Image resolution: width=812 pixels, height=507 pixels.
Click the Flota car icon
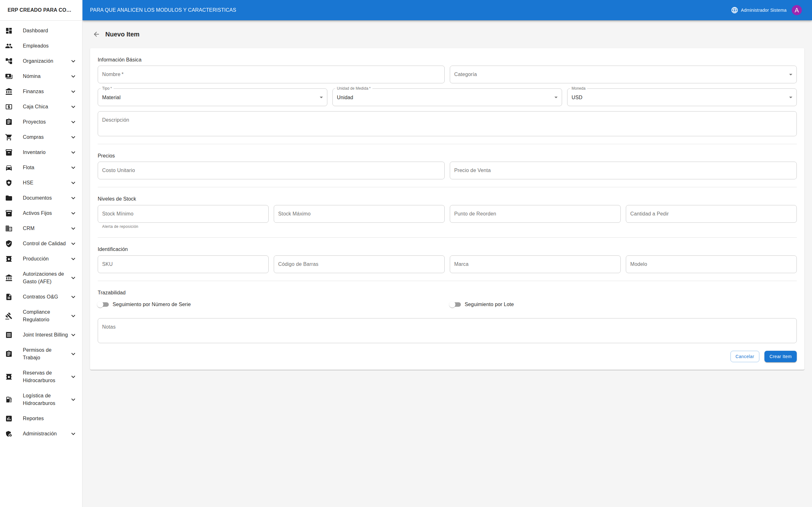(9, 168)
